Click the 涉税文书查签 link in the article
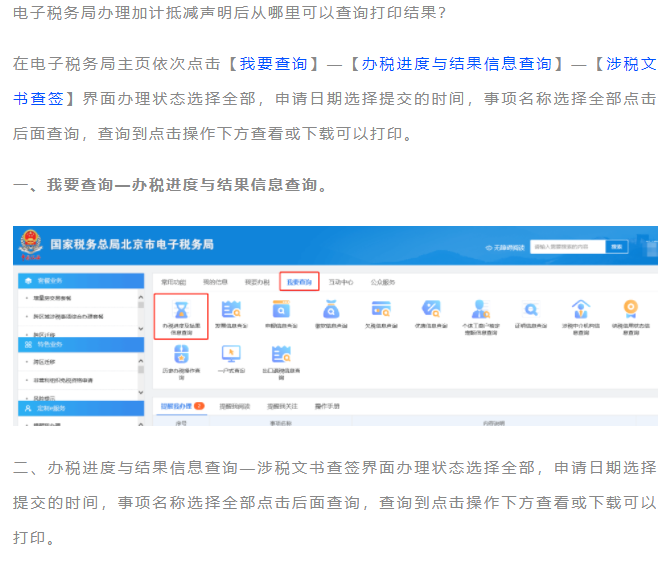Viewport: 672px width, 566px height. [x=40, y=99]
